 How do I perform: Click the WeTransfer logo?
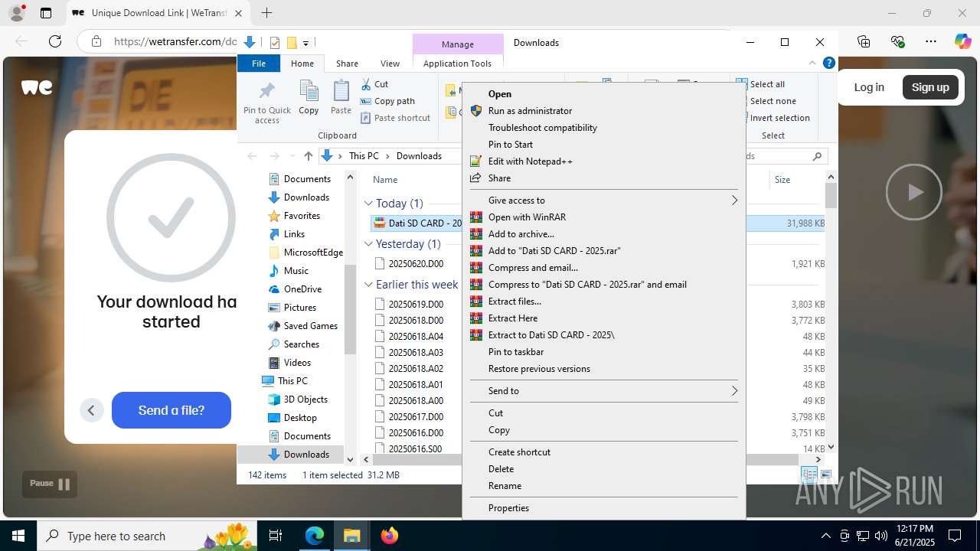37,87
